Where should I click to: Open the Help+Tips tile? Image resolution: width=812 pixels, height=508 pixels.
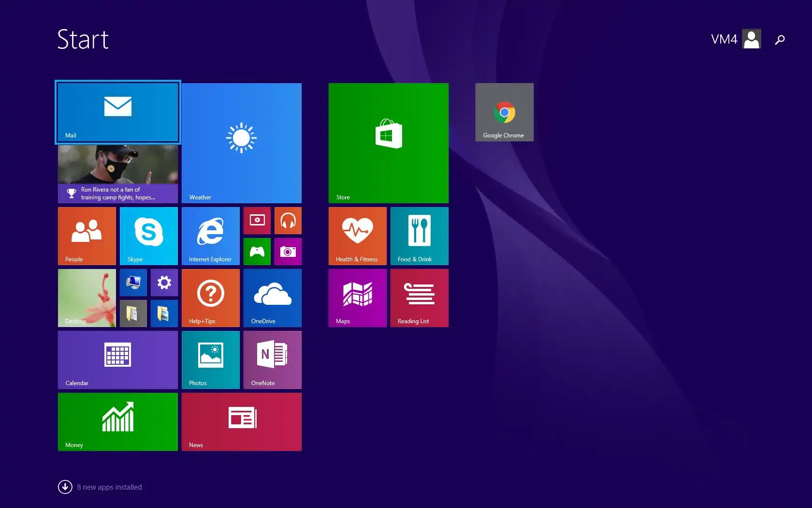click(x=211, y=298)
